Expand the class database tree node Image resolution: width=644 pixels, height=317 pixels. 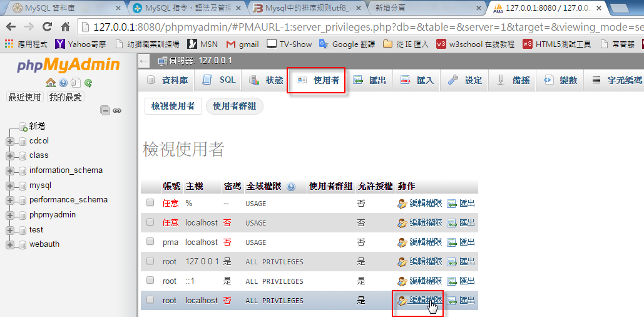pyautogui.click(x=10, y=156)
